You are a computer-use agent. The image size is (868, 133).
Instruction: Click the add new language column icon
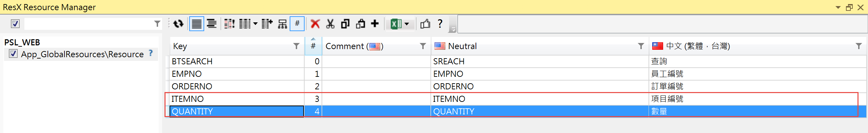coord(267,24)
